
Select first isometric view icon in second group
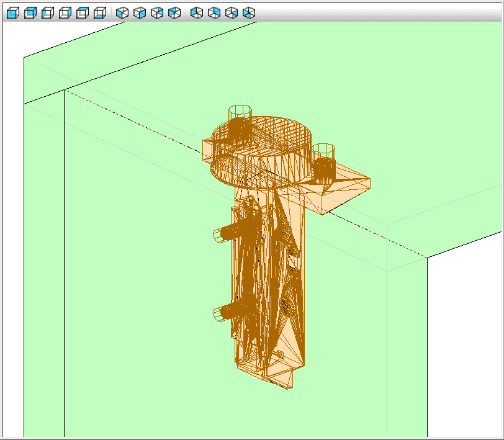tap(122, 13)
